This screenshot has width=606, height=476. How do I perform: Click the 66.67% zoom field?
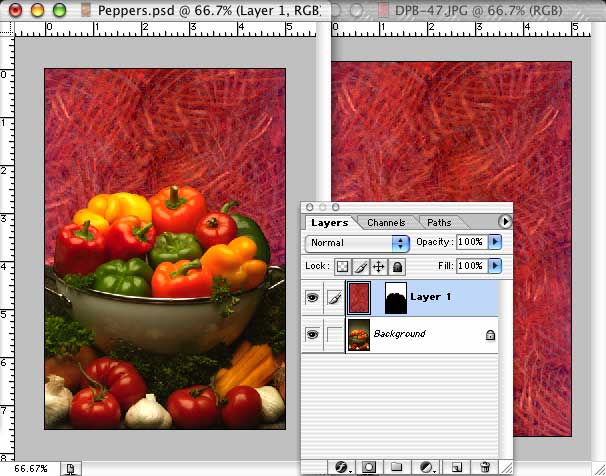point(31,469)
